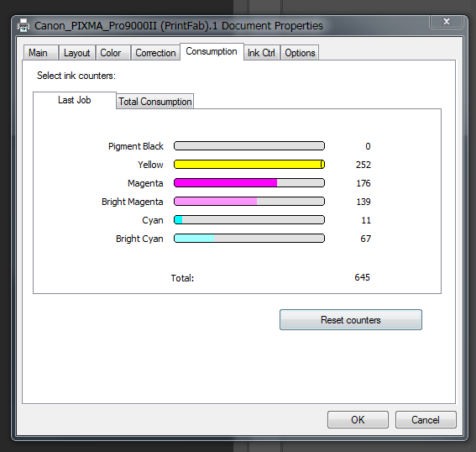The height and width of the screenshot is (452, 476).
Task: Click the Yellow value 252
Action: (x=364, y=165)
